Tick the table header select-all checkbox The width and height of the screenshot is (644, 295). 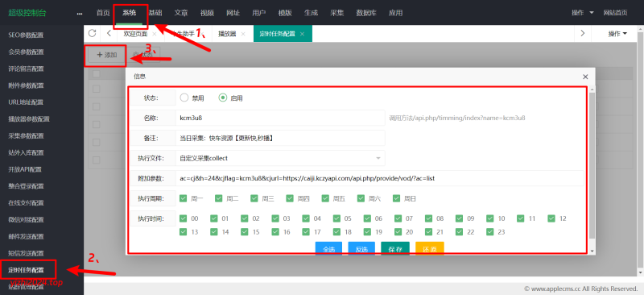tap(97, 73)
